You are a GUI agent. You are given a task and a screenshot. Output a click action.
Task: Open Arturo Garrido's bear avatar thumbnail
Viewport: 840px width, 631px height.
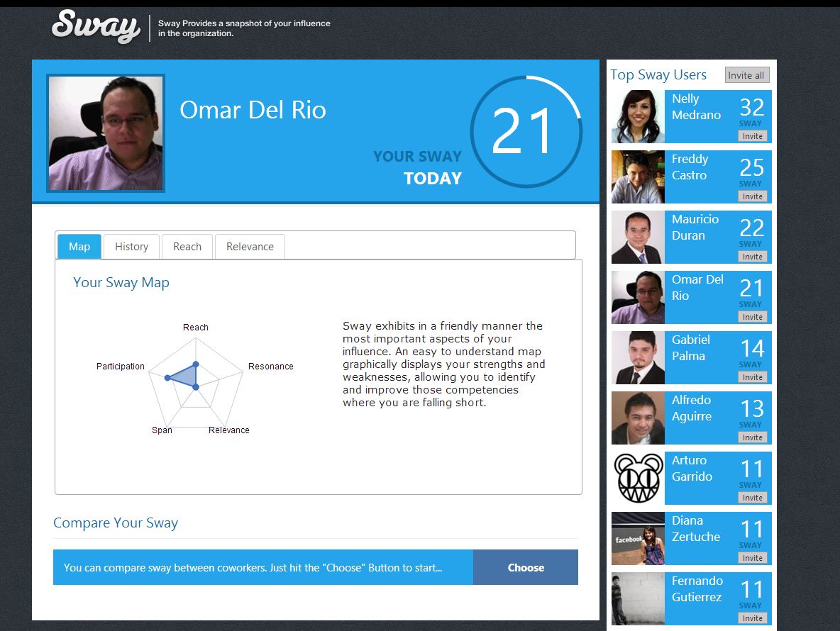pyautogui.click(x=638, y=478)
